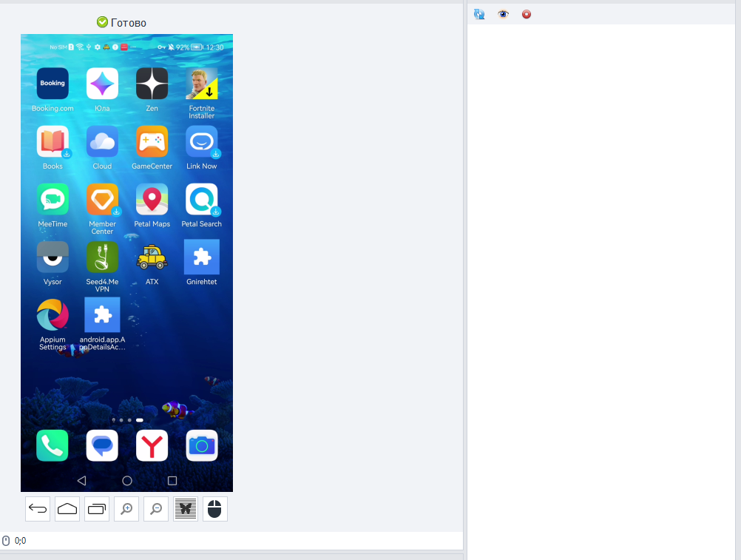Toggle the mouse mode button
Image resolution: width=741 pixels, height=560 pixels.
pyautogui.click(x=215, y=509)
